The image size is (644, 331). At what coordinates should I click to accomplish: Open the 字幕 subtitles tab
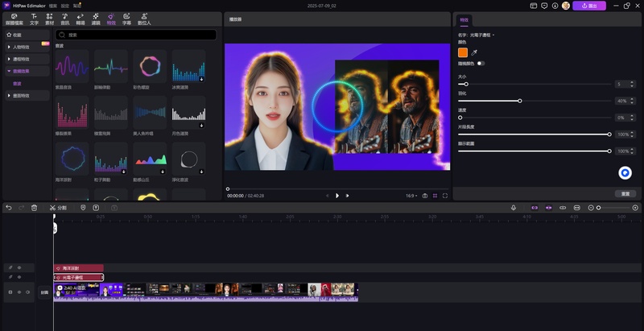126,19
